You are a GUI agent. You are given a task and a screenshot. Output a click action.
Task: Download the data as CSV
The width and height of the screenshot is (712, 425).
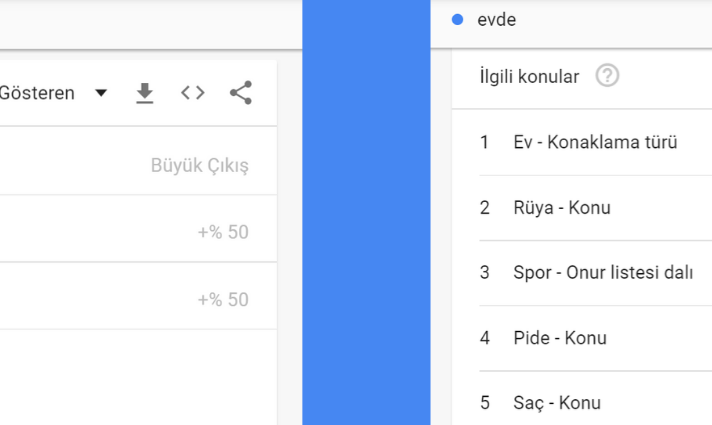coord(144,93)
